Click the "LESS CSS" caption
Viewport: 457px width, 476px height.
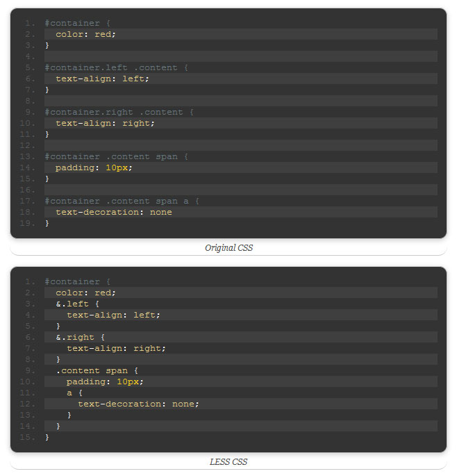click(x=228, y=462)
